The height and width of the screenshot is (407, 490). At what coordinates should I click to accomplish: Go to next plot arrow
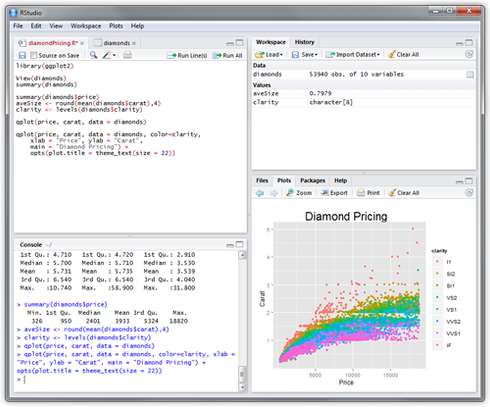274,193
